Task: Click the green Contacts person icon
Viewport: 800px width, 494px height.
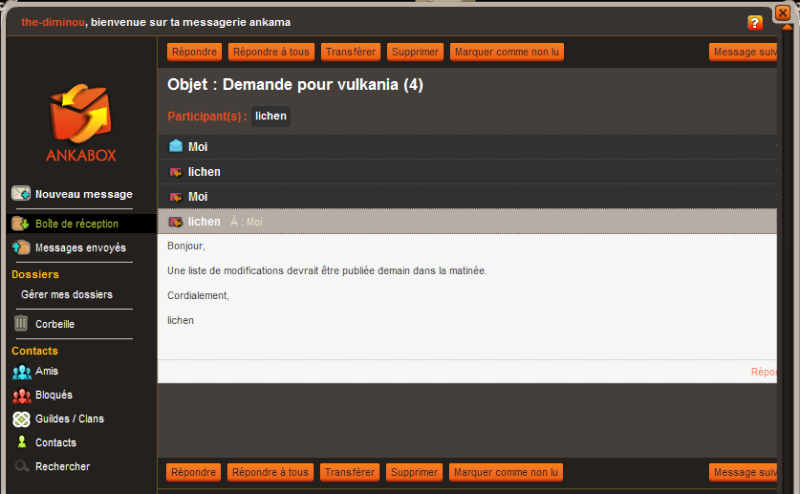Action: (21, 442)
